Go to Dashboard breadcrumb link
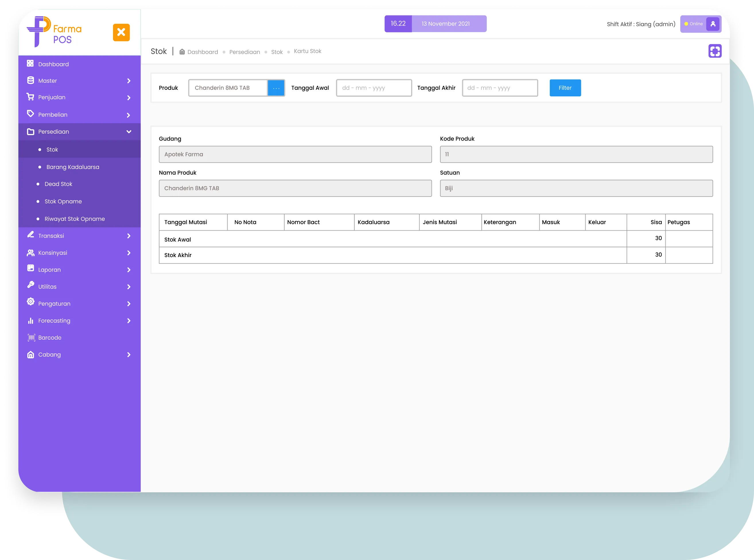 tap(202, 52)
